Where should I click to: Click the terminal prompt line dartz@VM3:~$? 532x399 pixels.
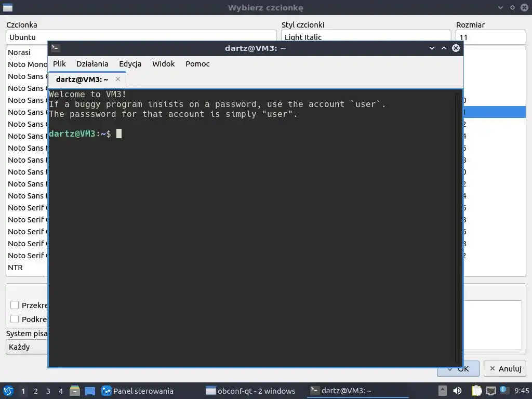pos(79,134)
